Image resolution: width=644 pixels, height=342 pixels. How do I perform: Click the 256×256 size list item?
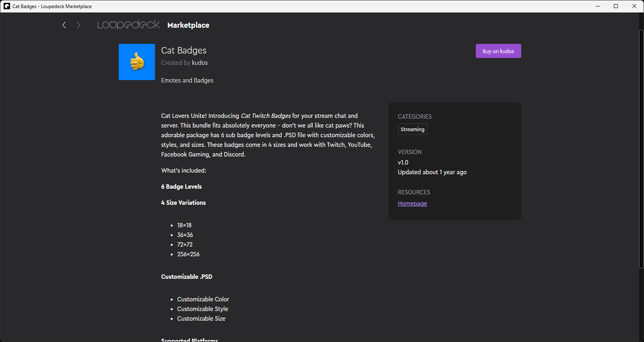pyautogui.click(x=188, y=254)
